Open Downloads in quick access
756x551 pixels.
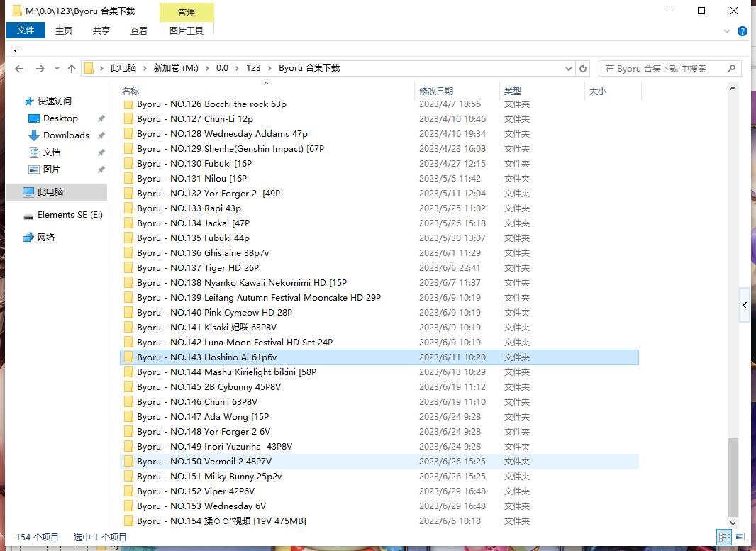(x=66, y=135)
